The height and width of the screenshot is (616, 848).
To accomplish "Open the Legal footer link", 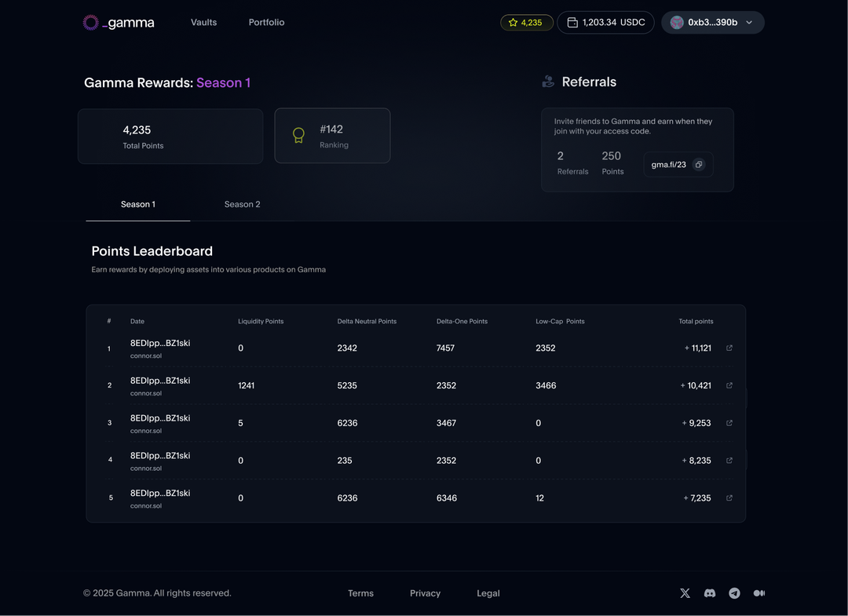I will pos(488,593).
